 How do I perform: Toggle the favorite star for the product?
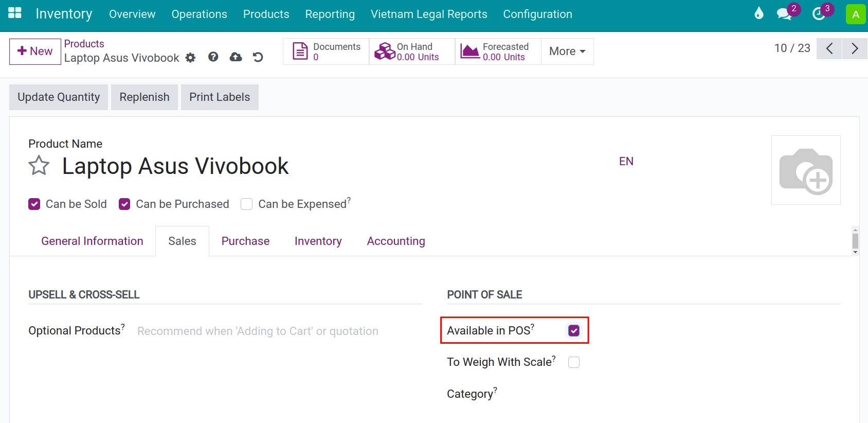point(39,166)
